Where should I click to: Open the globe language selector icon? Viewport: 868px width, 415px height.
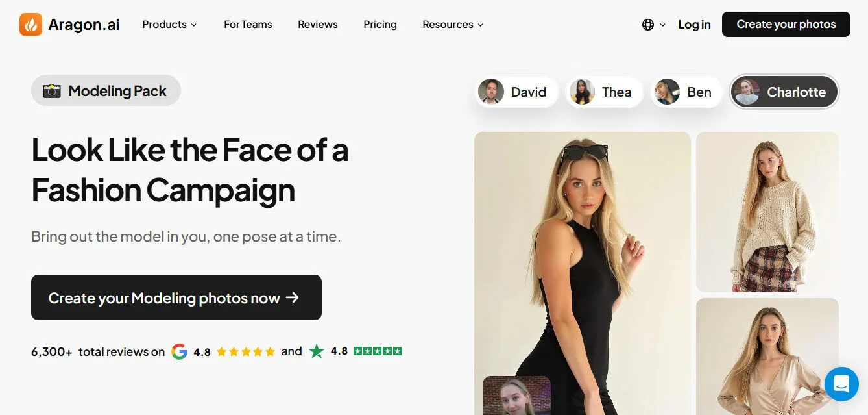(647, 24)
